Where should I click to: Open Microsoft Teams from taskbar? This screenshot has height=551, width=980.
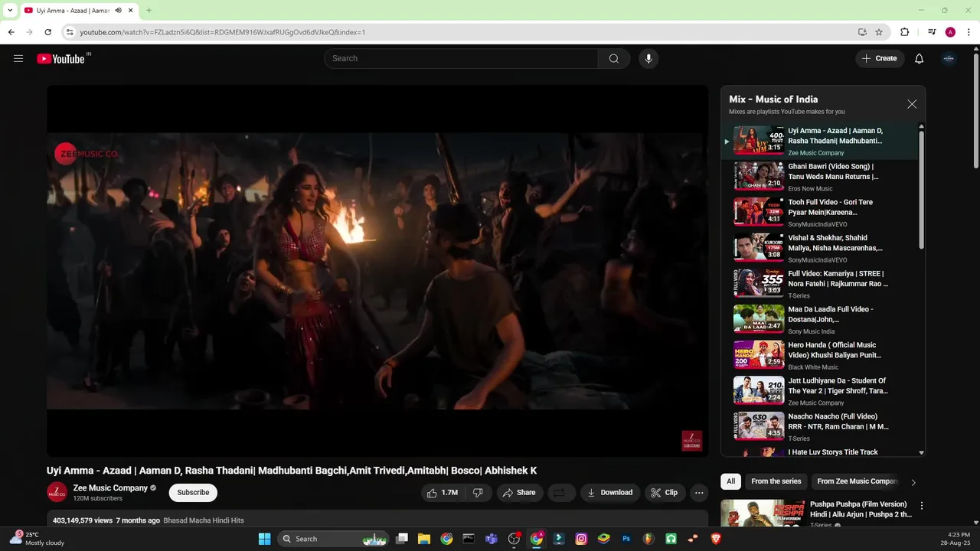tap(492, 539)
